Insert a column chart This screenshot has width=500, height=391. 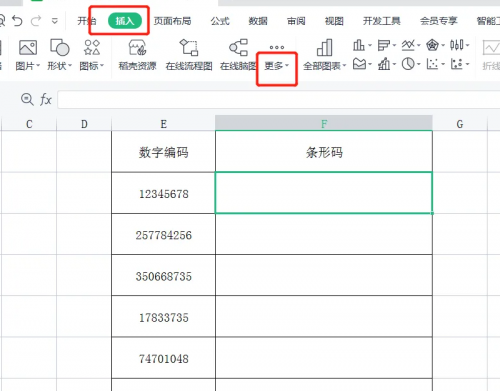click(359, 45)
